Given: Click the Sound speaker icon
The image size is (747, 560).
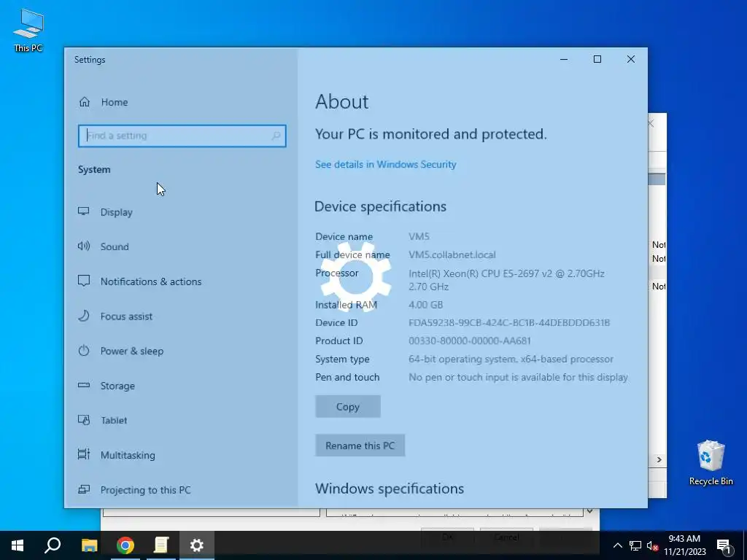Looking at the screenshot, I should pyautogui.click(x=84, y=246).
